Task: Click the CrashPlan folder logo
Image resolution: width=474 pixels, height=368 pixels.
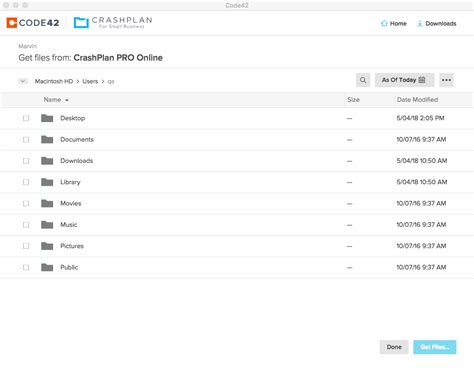Action: [81, 22]
